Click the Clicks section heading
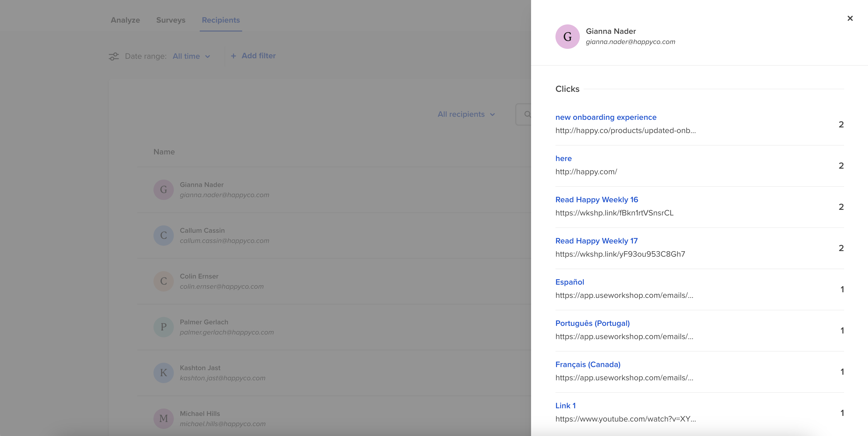Viewport: 868px width, 436px height. pyautogui.click(x=567, y=89)
